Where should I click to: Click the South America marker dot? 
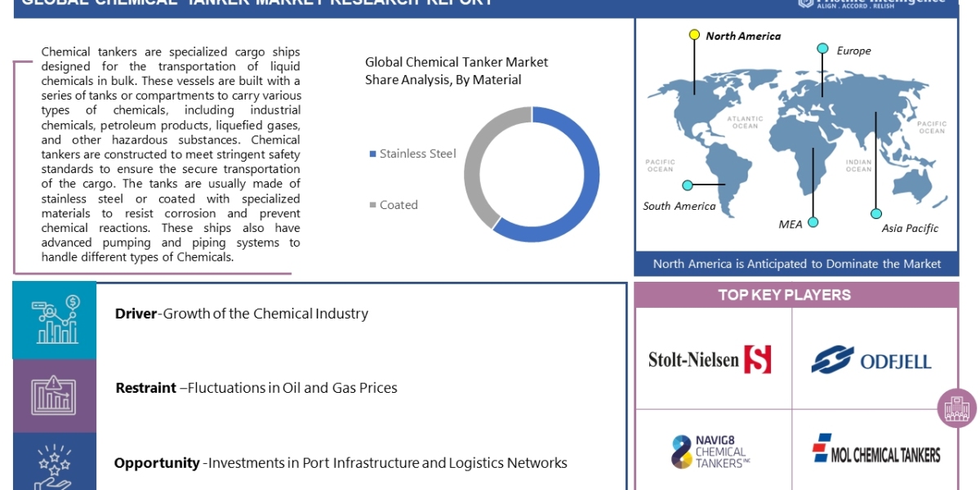click(688, 185)
